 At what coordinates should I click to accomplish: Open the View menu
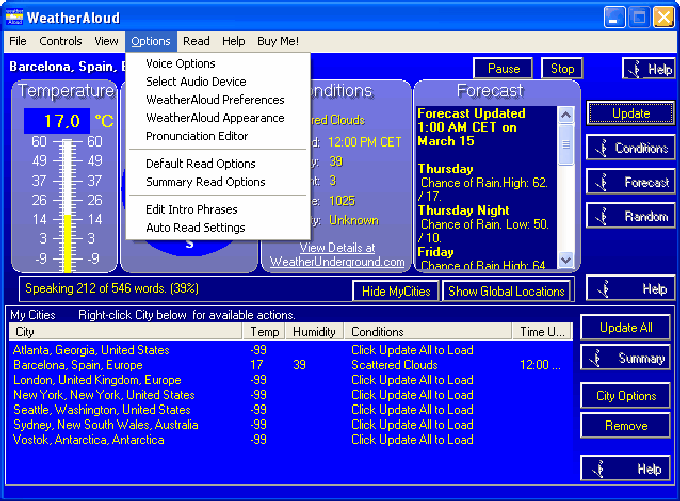(x=106, y=41)
